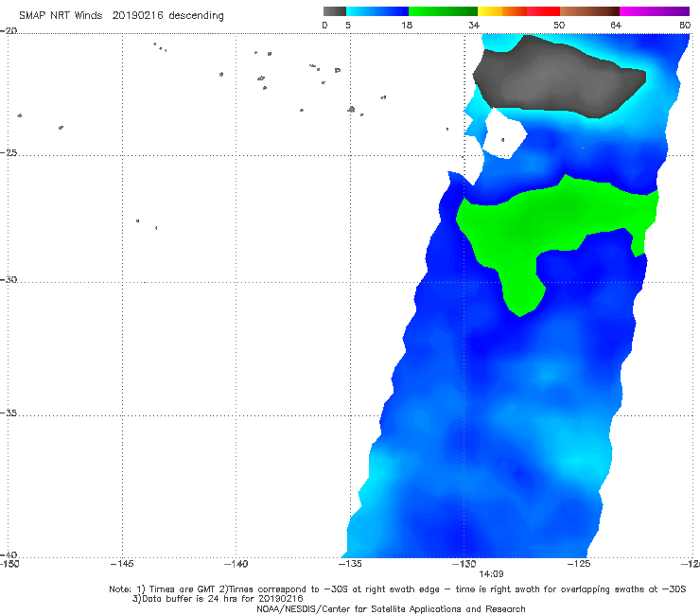Click the brown segment of the color bar
Screen dimensions: 700x615
[589, 11]
